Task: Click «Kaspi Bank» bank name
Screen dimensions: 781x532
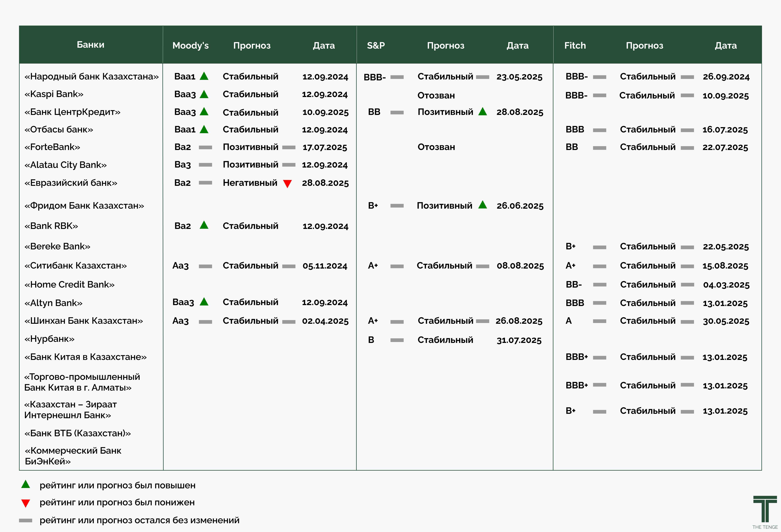Action: click(54, 94)
